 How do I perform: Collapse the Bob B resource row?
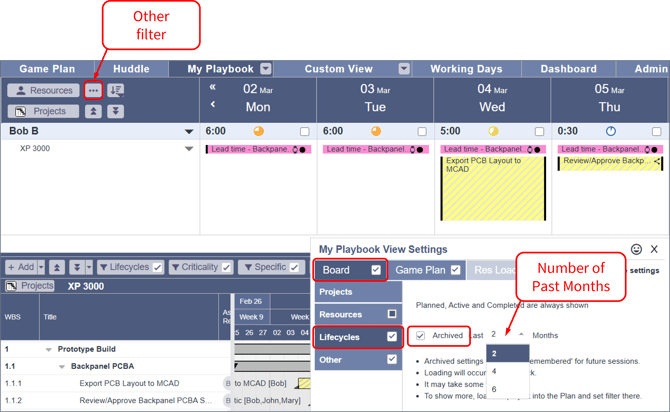(189, 131)
